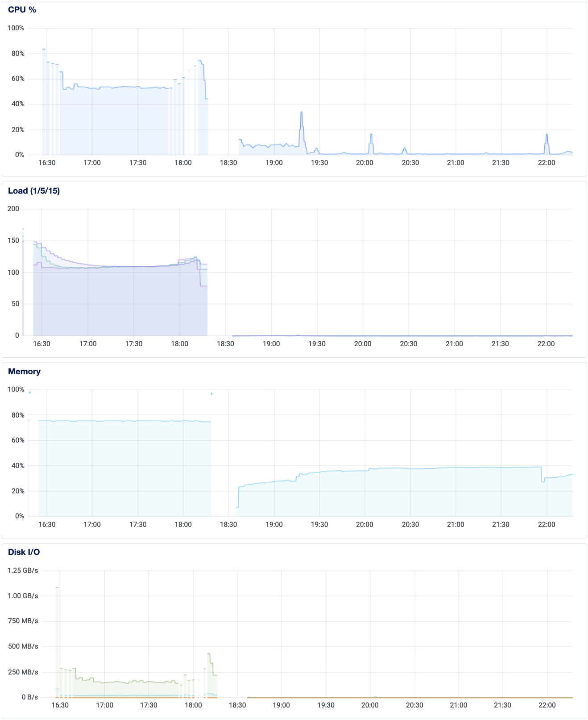Screen dimensions: 588x720
Task: Click the 500 MB/s label in Disk I/O chart
Action: [23, 646]
